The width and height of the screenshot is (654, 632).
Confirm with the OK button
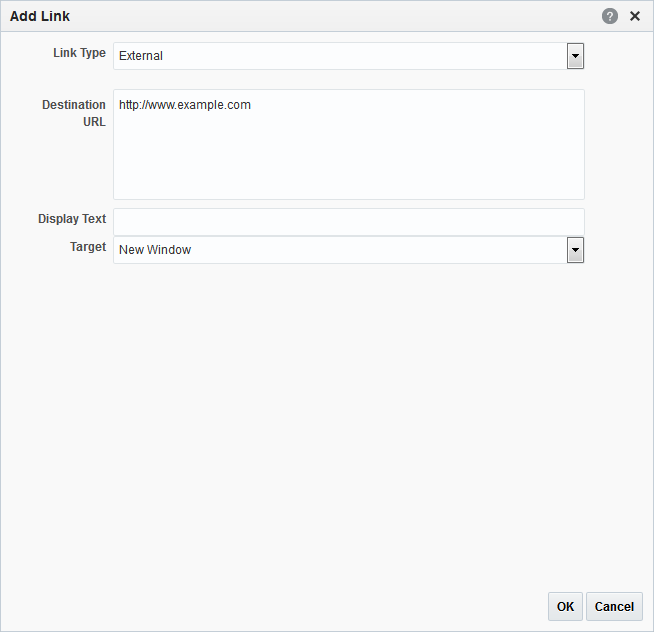pos(565,607)
